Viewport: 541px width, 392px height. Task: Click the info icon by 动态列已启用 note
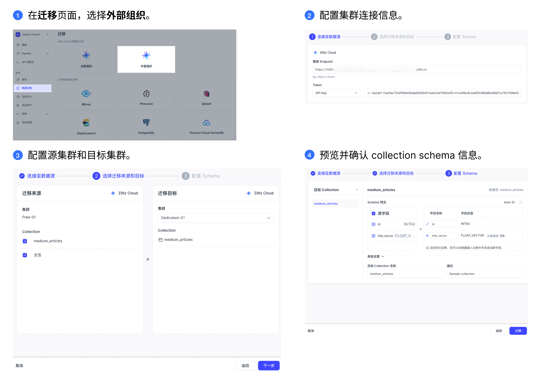pos(427,248)
